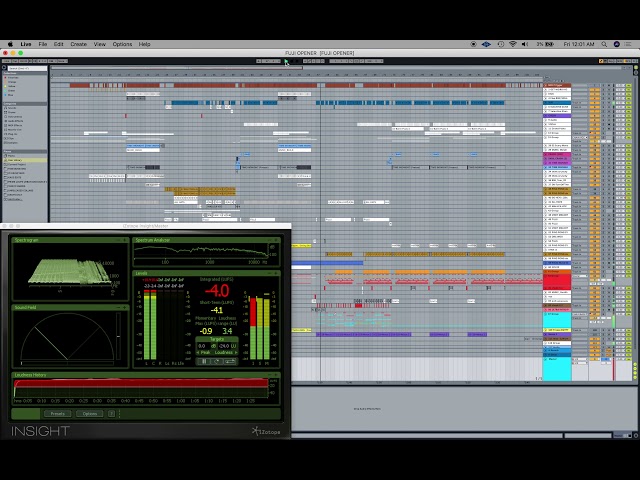The image size is (640, 480).
Task: Open the Apple menu
Action: click(10, 44)
